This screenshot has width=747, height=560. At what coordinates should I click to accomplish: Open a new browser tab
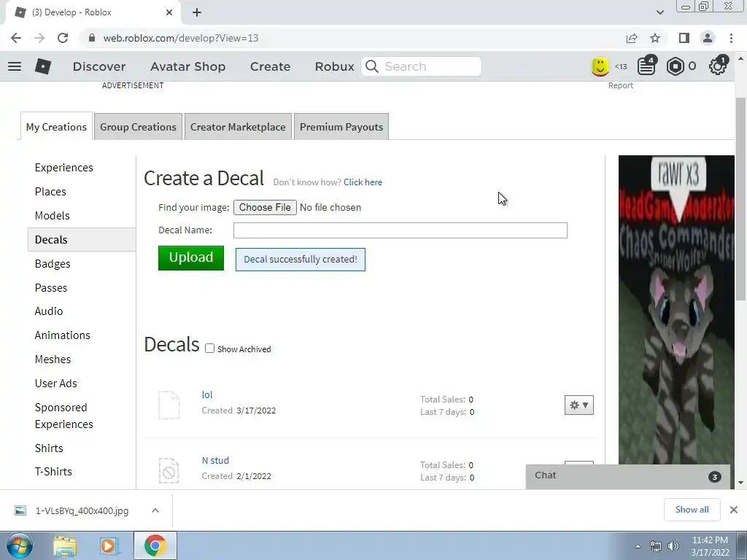point(197,12)
